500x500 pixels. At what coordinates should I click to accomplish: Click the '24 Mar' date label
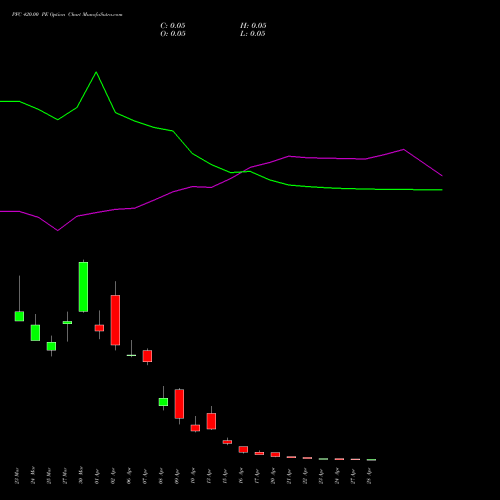click(x=33, y=476)
